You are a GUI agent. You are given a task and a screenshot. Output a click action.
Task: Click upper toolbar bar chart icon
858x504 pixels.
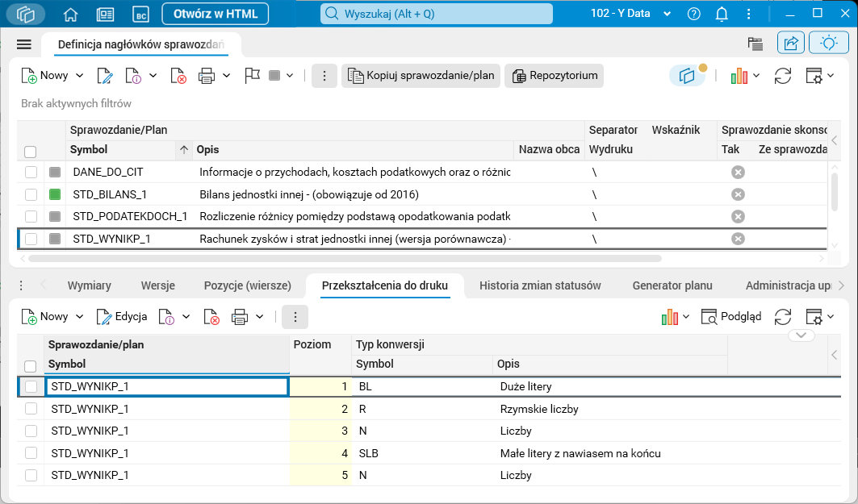739,76
